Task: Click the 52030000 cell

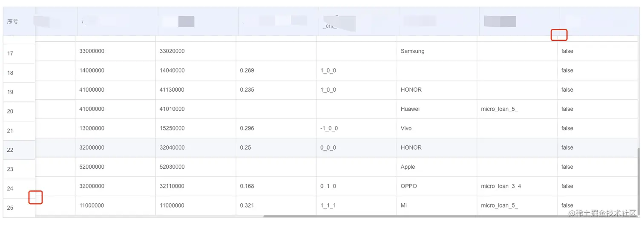Action: point(172,167)
